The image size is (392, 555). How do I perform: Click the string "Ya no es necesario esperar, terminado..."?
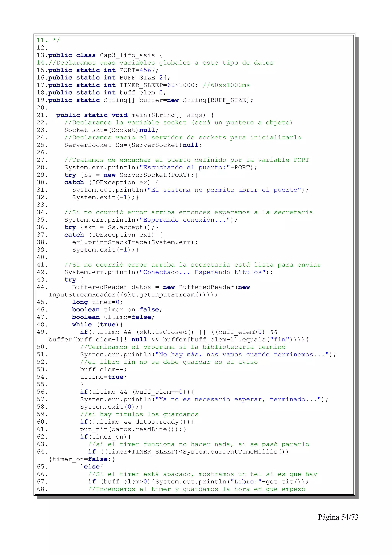tap(238, 400)
